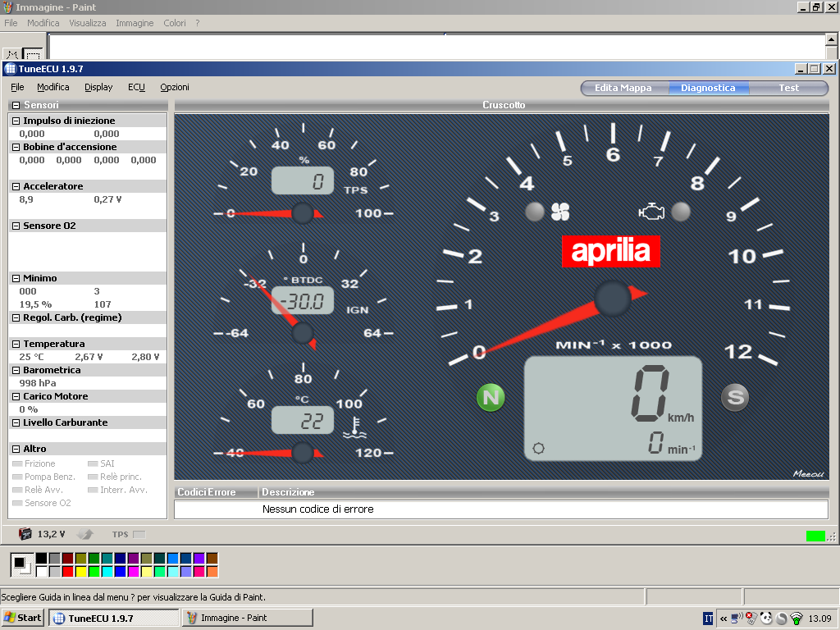Click the phone tray icon with red X
Screen dimensions: 840x630
751,619
